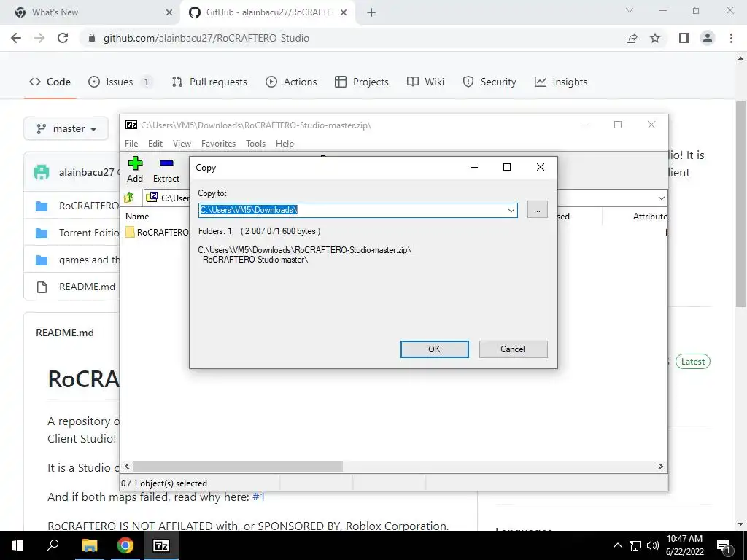The image size is (747, 560).
Task: Open alainbacu27 user profile link
Action: tap(86, 172)
